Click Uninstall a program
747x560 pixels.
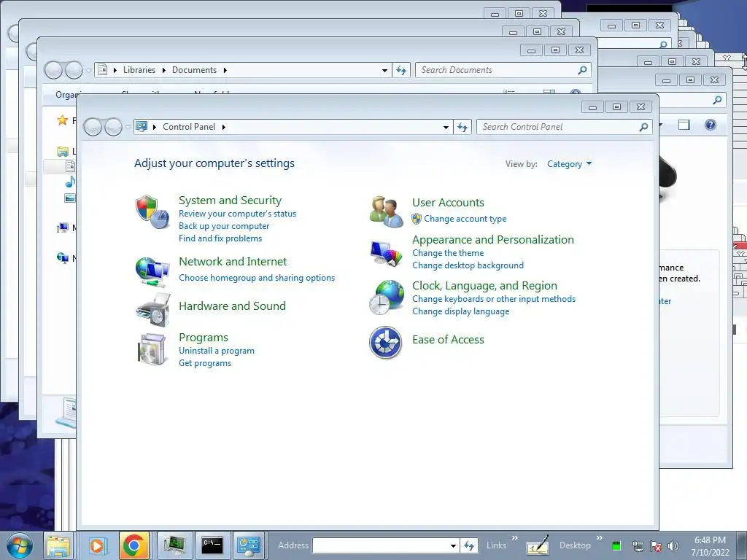(216, 351)
